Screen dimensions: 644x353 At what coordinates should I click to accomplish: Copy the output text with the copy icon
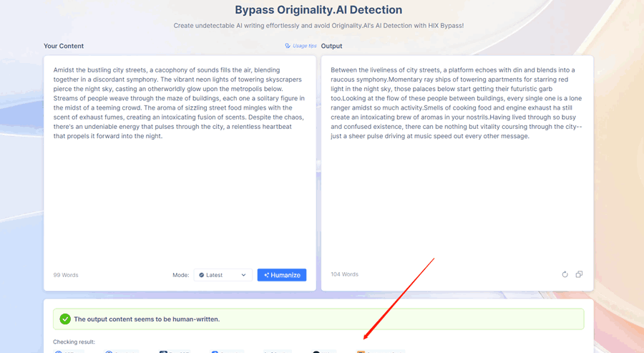579,274
